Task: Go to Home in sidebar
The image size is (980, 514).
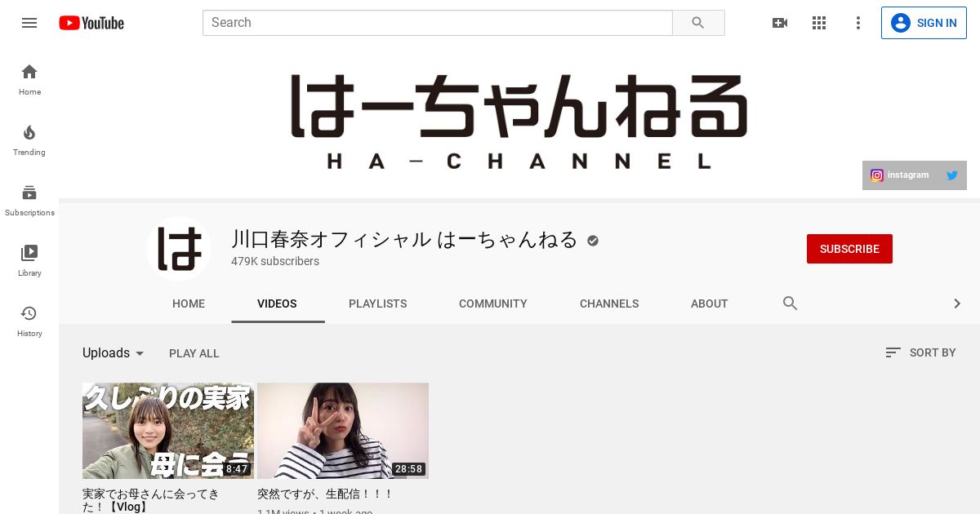Action: pyautogui.click(x=29, y=79)
